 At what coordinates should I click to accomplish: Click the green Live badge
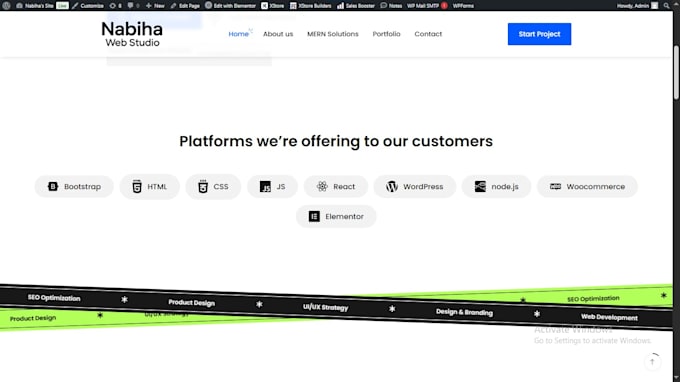click(62, 6)
